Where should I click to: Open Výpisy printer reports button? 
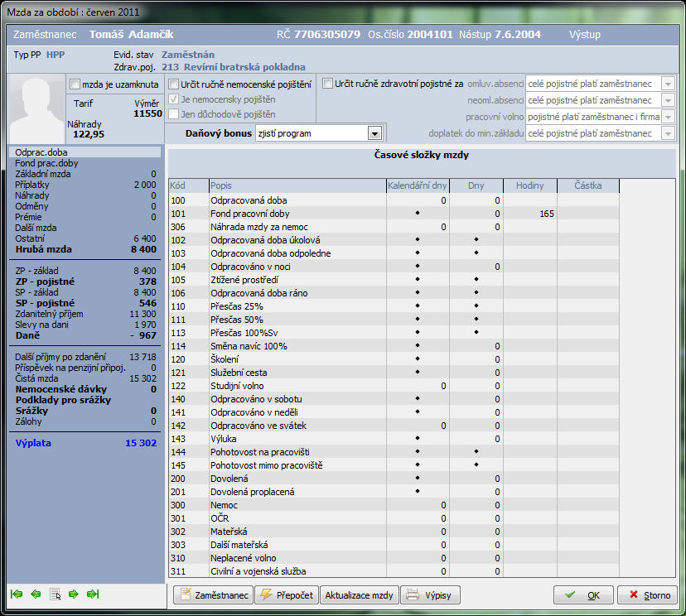pos(430,594)
